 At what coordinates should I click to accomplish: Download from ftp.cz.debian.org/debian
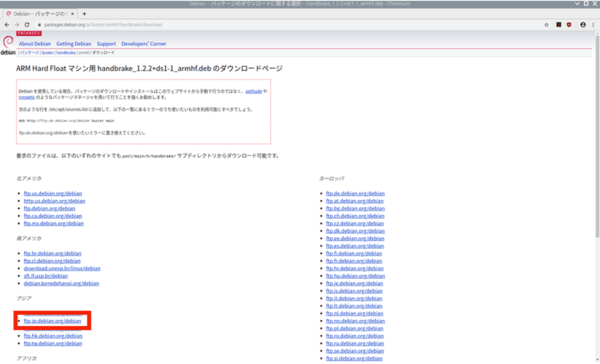coord(355,223)
